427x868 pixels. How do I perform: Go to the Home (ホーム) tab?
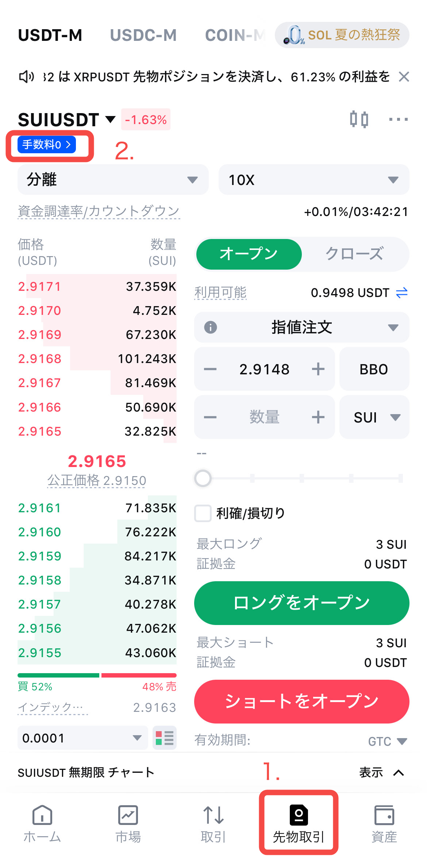(x=42, y=824)
